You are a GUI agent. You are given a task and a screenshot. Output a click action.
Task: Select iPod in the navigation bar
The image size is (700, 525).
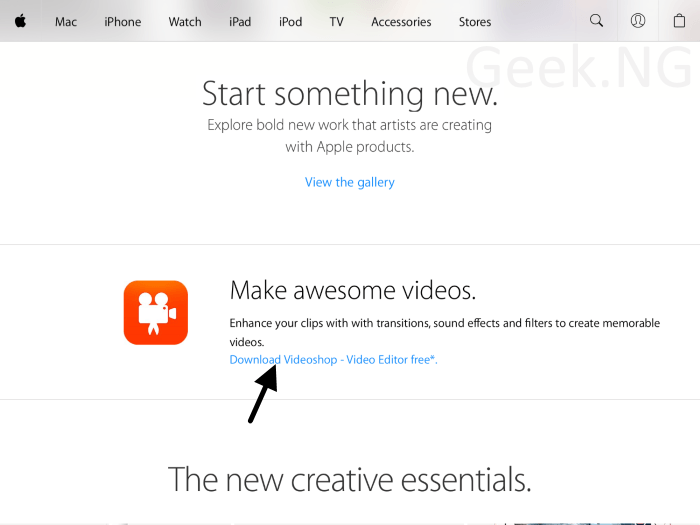click(x=290, y=22)
